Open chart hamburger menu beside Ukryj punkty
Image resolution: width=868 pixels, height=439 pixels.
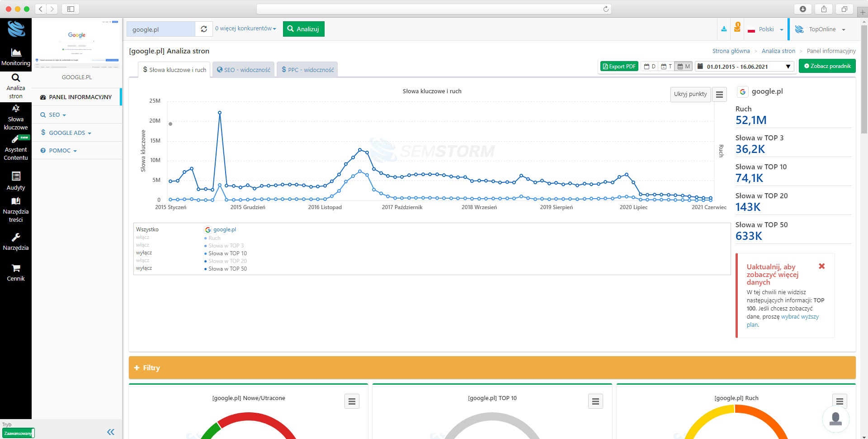(x=719, y=94)
